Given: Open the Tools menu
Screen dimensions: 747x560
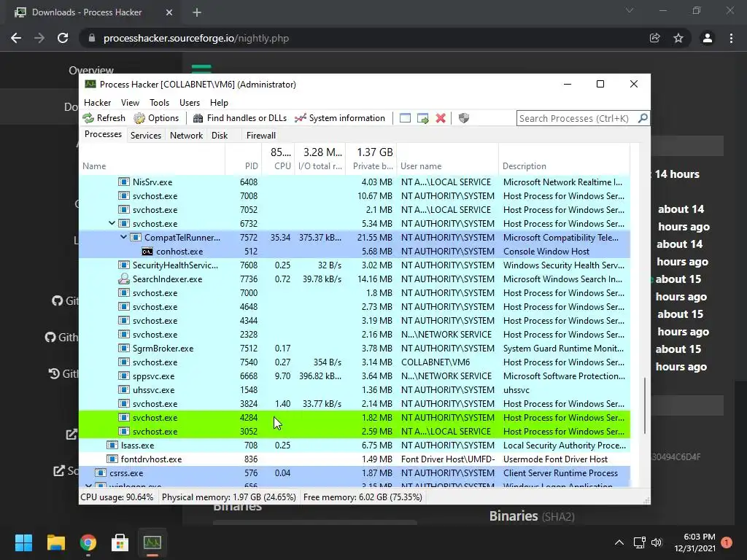Looking at the screenshot, I should point(159,102).
